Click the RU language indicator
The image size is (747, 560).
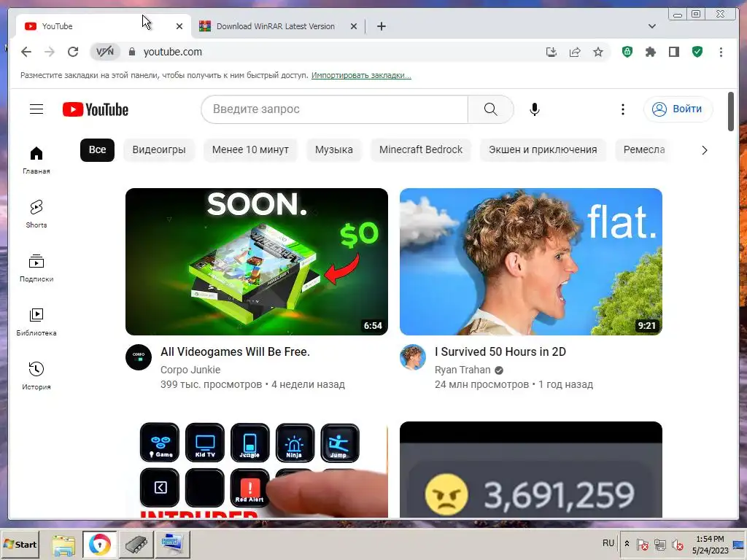pos(608,543)
